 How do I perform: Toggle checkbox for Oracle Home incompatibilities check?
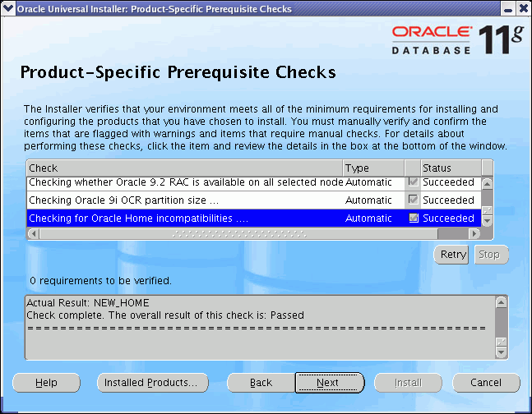click(414, 218)
